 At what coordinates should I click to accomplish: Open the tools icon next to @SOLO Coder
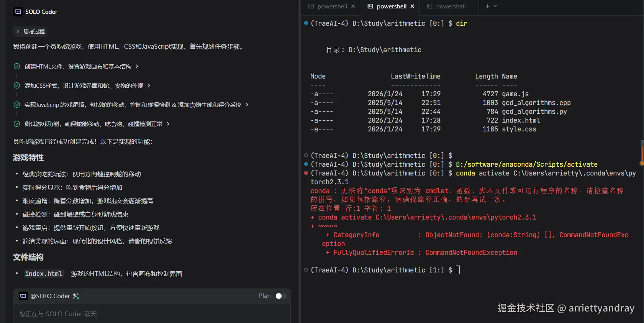click(76, 296)
